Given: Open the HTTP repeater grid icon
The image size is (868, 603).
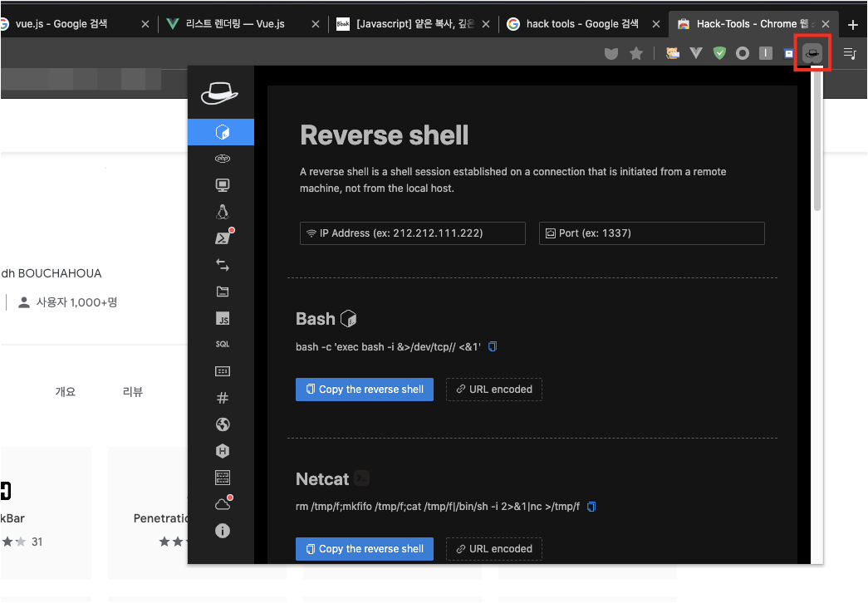Looking at the screenshot, I should point(222,478).
